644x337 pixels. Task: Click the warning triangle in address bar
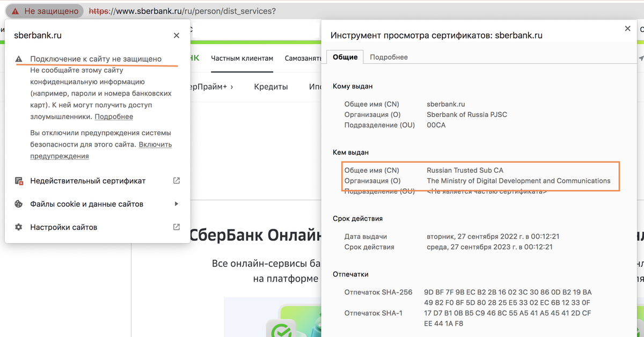[x=15, y=11]
